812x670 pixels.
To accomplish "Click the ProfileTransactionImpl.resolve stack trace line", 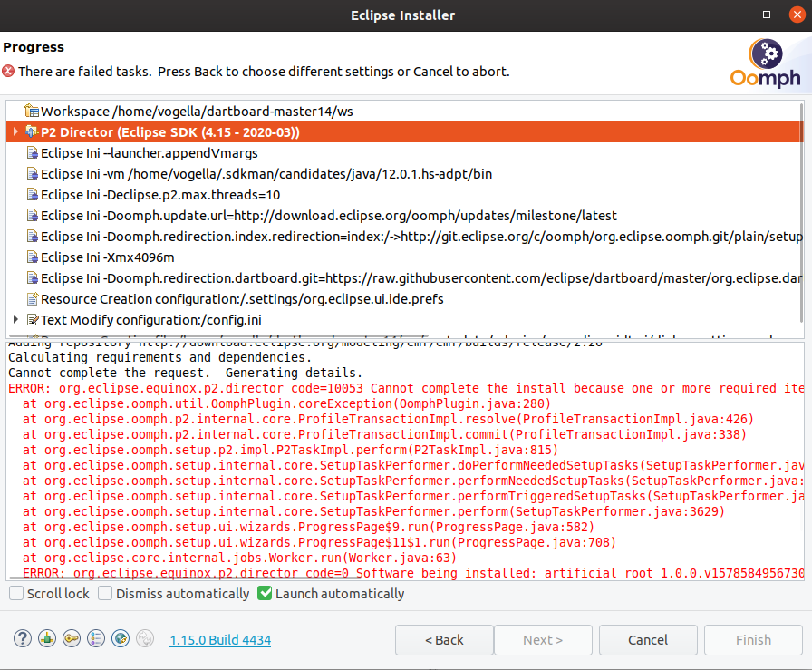I will [x=389, y=419].
